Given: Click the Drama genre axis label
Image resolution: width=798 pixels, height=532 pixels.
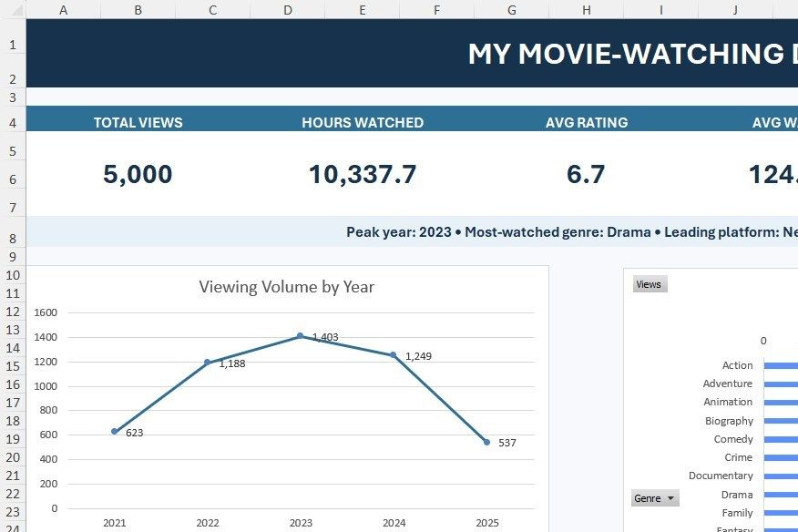Looking at the screenshot, I should click(737, 495).
